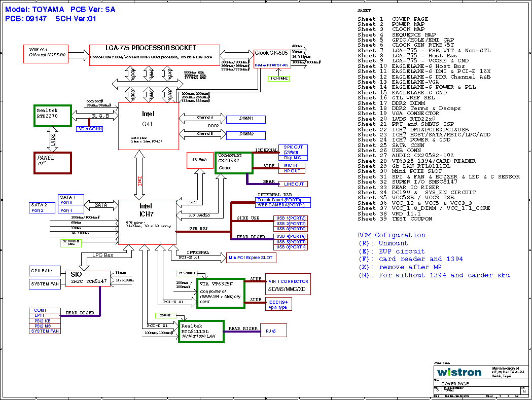Image resolution: width=532 pixels, height=400 pixels.
Task: Click the DIMM2 box
Action: [x=246, y=135]
